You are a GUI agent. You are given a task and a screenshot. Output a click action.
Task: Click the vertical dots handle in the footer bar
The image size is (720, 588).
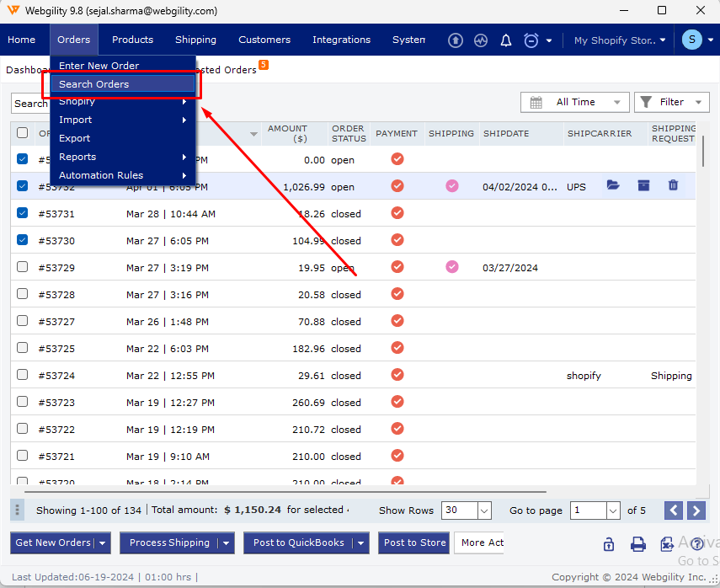(x=17, y=510)
